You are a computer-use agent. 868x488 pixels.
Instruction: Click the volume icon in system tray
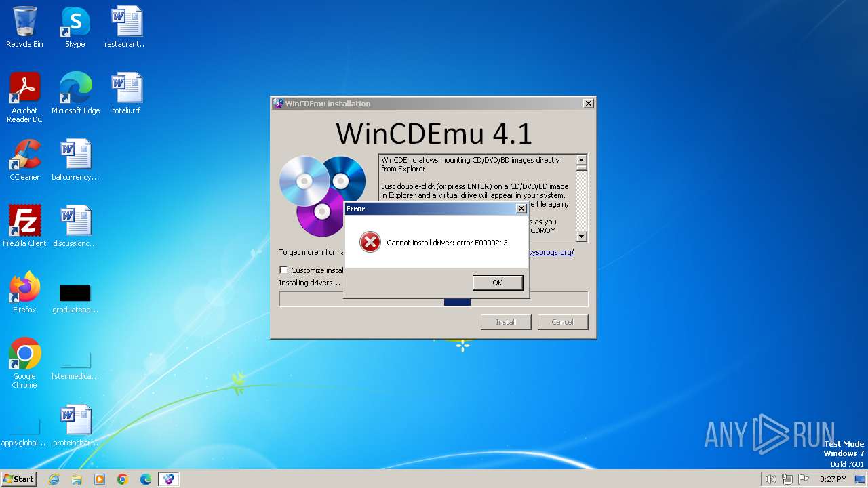coord(770,479)
